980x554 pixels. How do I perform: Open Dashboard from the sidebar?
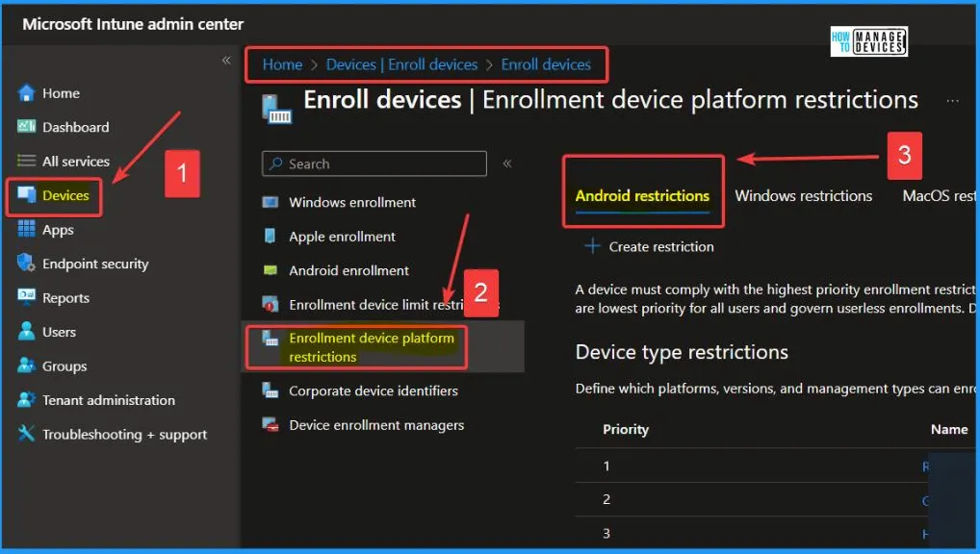click(76, 127)
